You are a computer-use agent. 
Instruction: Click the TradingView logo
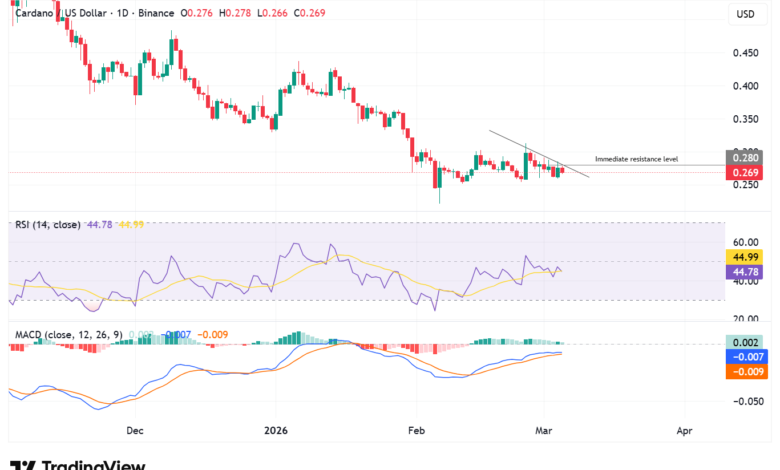click(x=78, y=463)
